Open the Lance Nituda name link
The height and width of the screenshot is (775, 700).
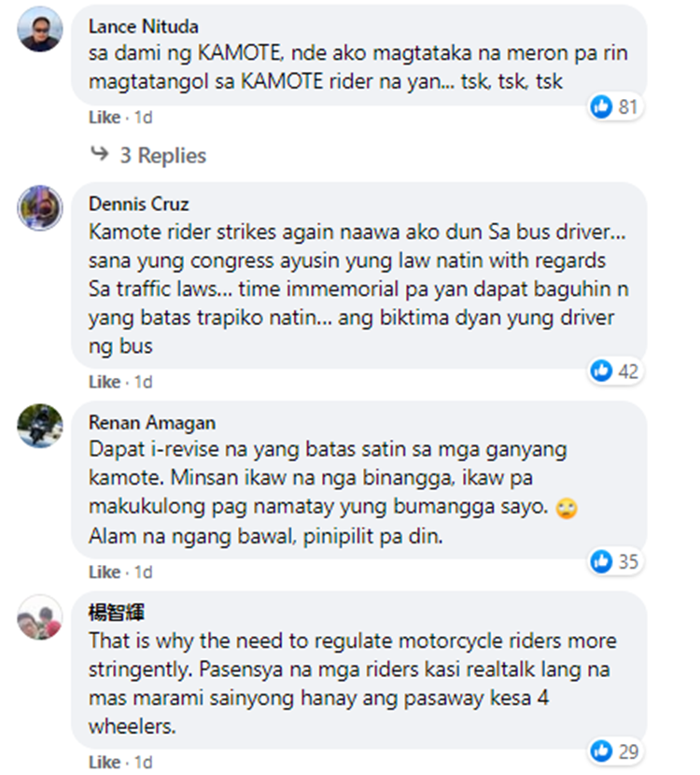(x=143, y=26)
